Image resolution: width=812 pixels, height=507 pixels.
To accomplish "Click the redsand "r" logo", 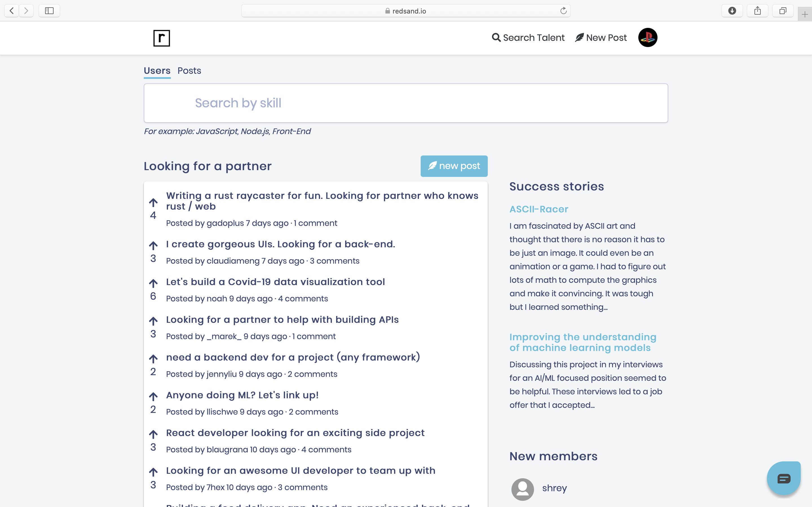I will [x=162, y=38].
